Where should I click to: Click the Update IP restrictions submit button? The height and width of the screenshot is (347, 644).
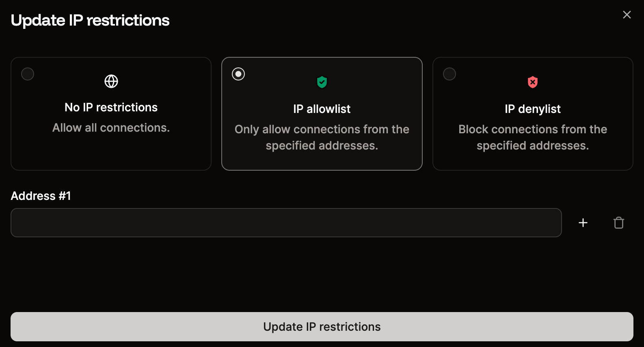tap(322, 327)
